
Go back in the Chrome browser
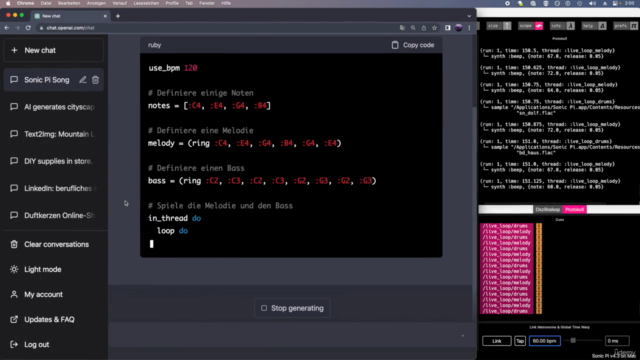pos(7,28)
